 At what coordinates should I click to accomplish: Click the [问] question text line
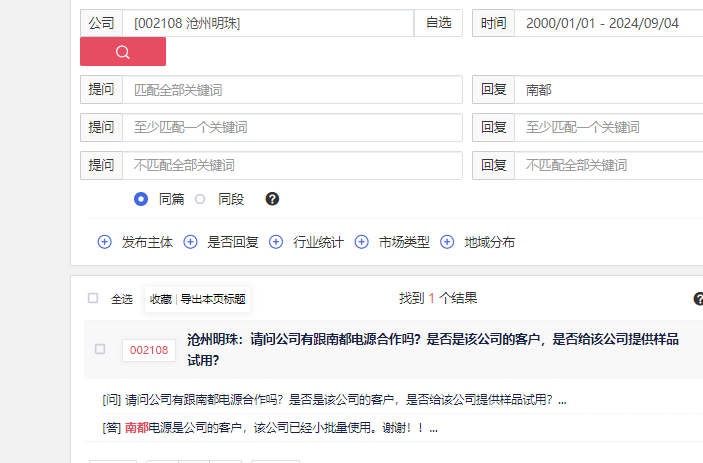pyautogui.click(x=334, y=399)
